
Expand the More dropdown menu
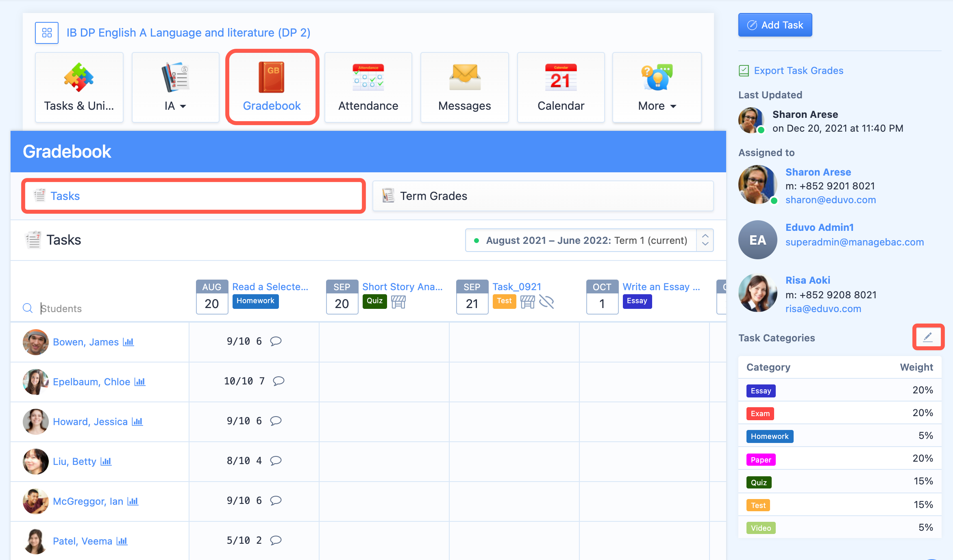coord(657,87)
